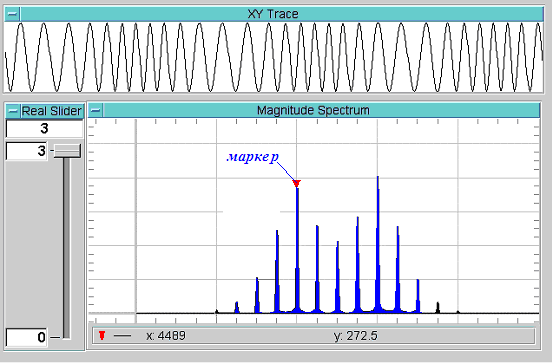Edit the slider current value field showing 3
The width and height of the screenshot is (552, 364).
click(44, 128)
